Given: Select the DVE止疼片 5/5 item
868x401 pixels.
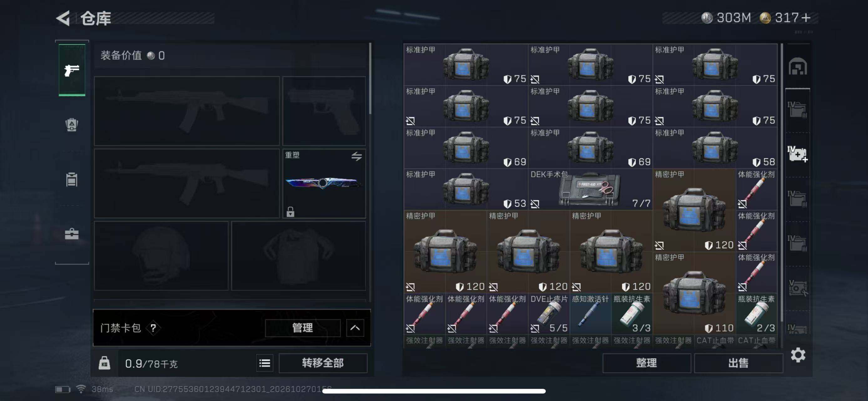Looking at the screenshot, I should (x=549, y=314).
